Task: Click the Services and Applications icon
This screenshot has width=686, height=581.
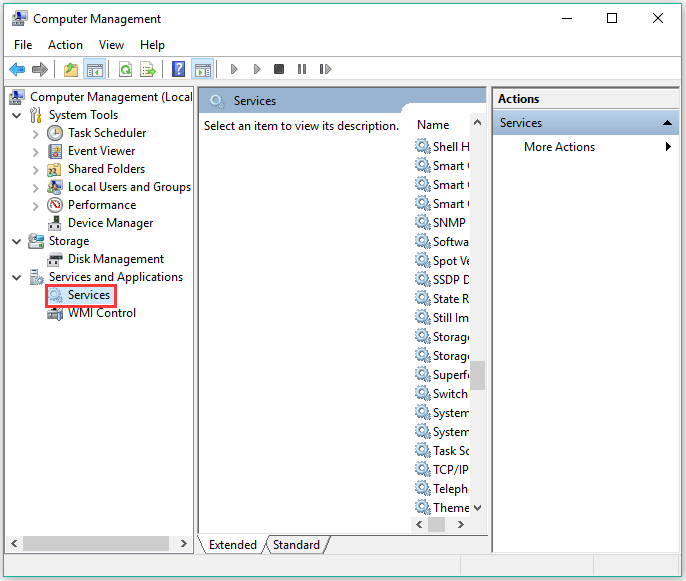Action: coord(36,277)
